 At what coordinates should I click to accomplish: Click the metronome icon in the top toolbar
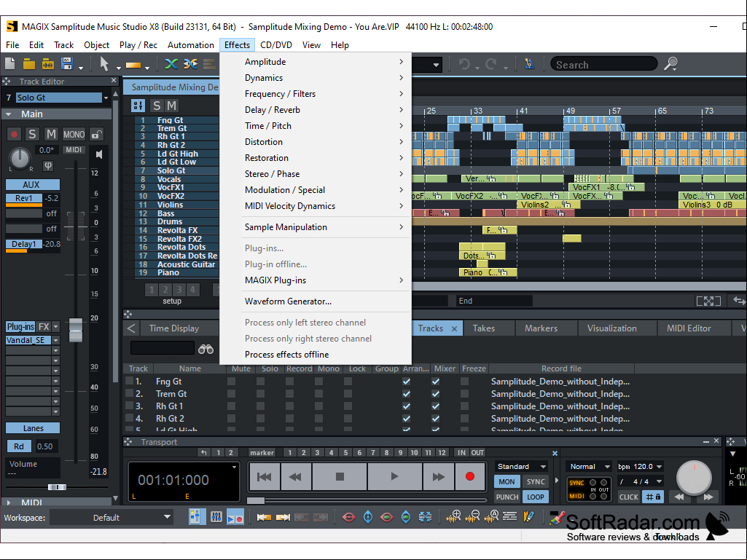[529, 64]
